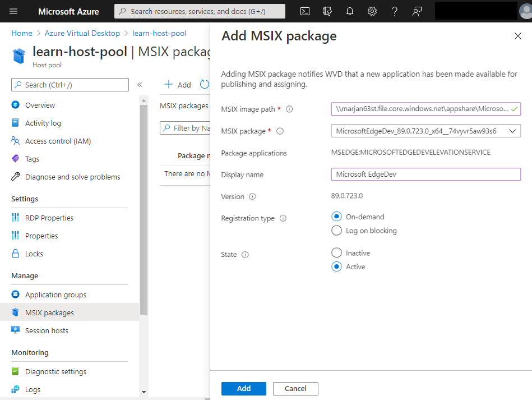Go to Azure Virtual Desktop breadcrumb
The width and height of the screenshot is (532, 400).
point(82,33)
